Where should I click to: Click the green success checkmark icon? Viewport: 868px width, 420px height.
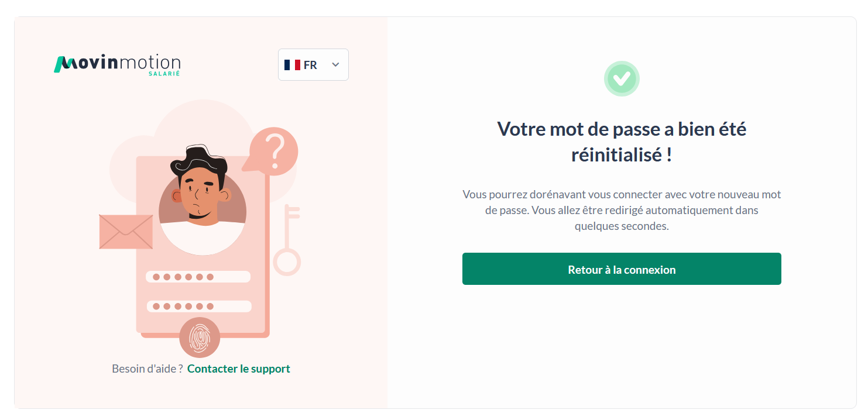point(622,78)
